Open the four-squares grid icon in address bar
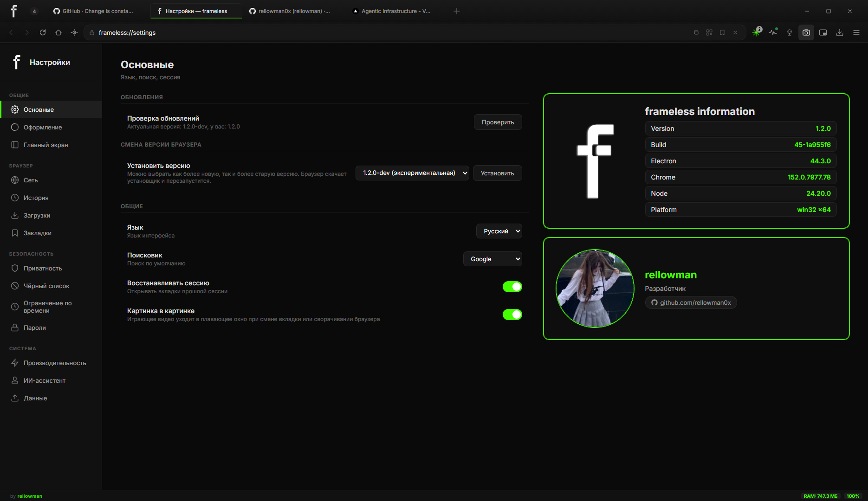The image size is (868, 501). 709,32
